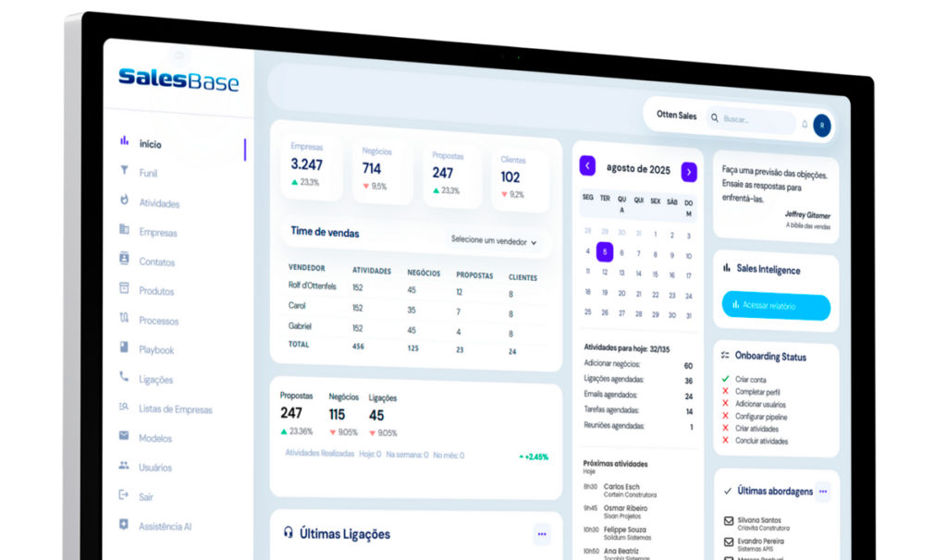Click the Empresas building icon
The image size is (947, 560).
[x=124, y=230]
